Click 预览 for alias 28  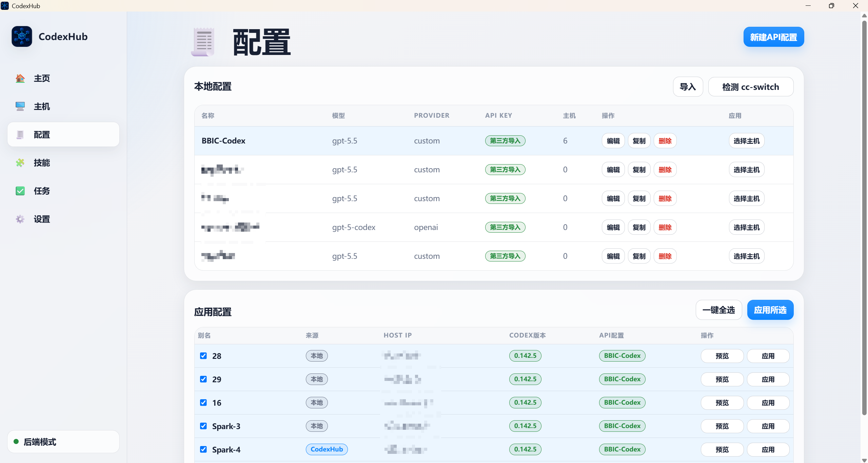click(722, 356)
